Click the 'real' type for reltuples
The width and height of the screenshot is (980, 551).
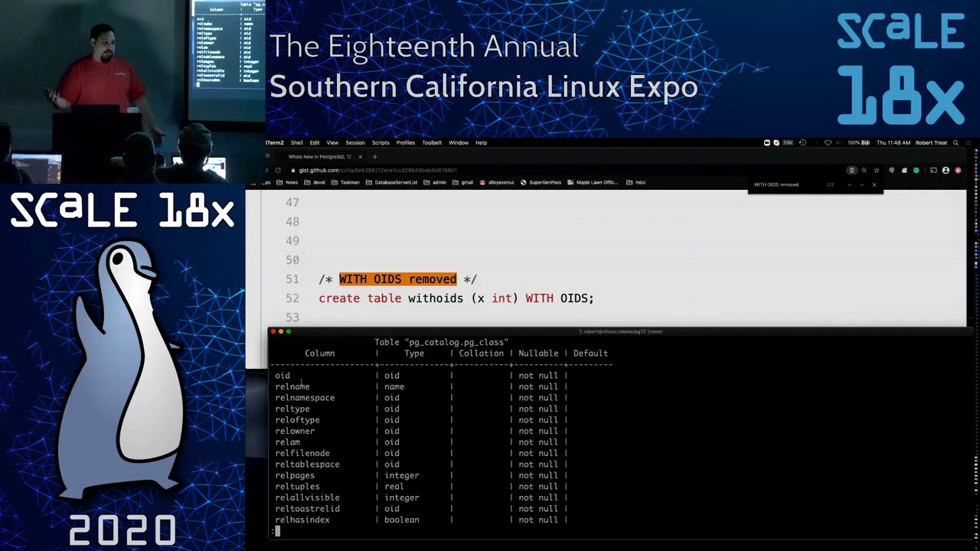394,487
